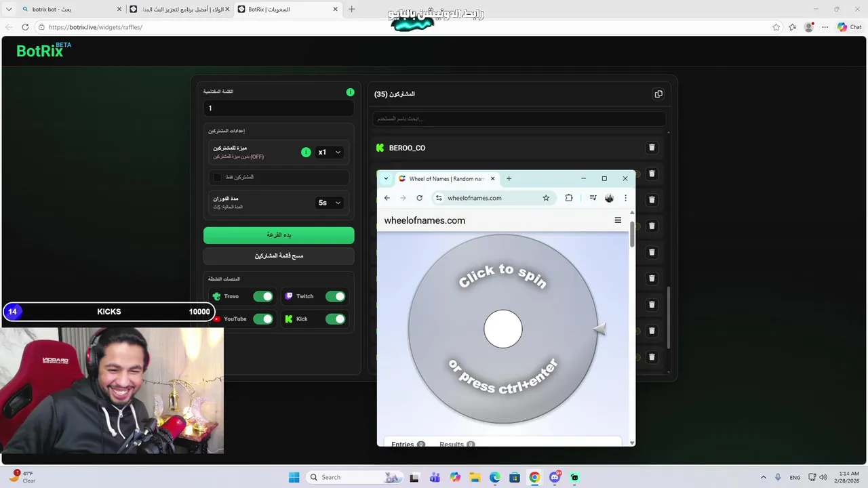Switch to the botrix bot search tab
Viewport: 868px width, 488px height.
coord(71,9)
